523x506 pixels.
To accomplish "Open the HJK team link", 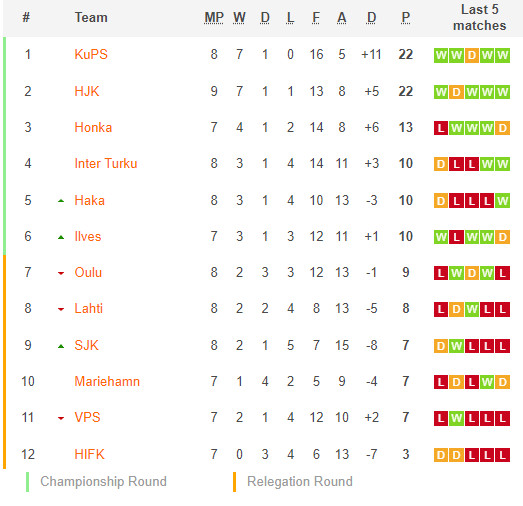I will (87, 91).
